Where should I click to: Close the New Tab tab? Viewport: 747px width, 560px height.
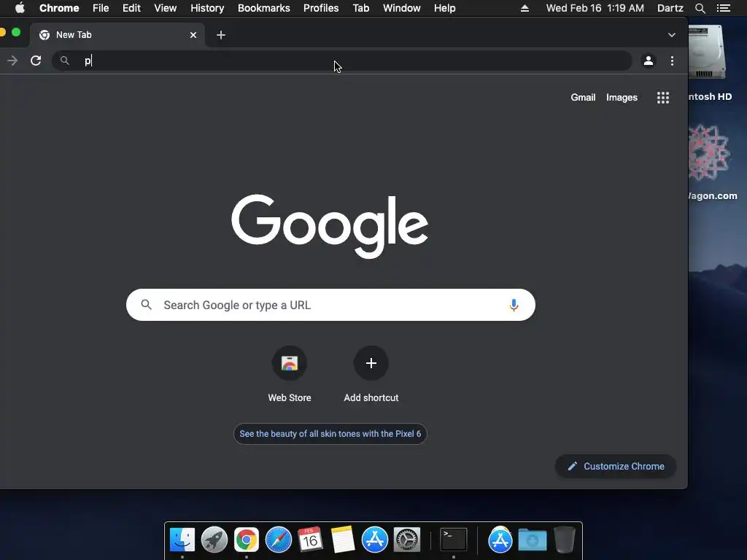[193, 35]
